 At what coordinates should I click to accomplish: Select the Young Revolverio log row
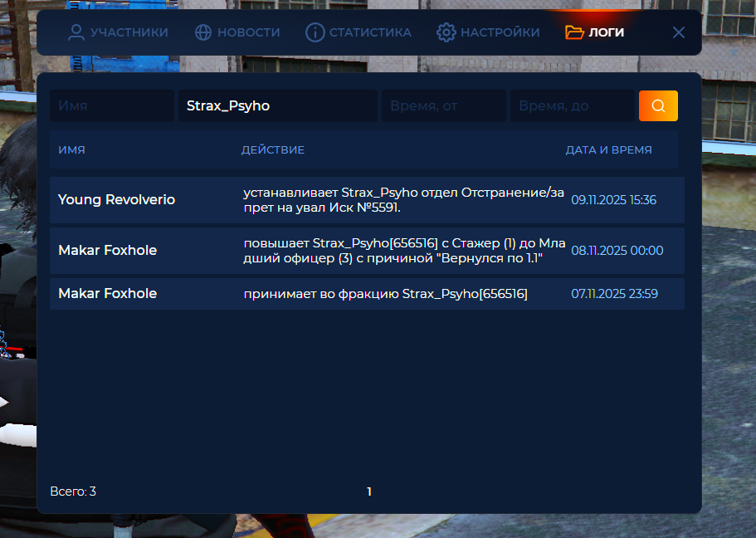[367, 200]
